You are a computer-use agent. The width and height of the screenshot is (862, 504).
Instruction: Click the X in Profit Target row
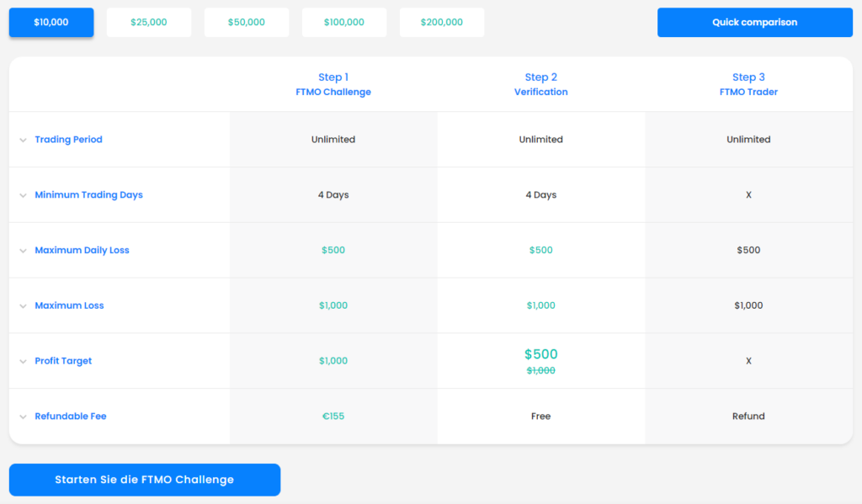[748, 361]
